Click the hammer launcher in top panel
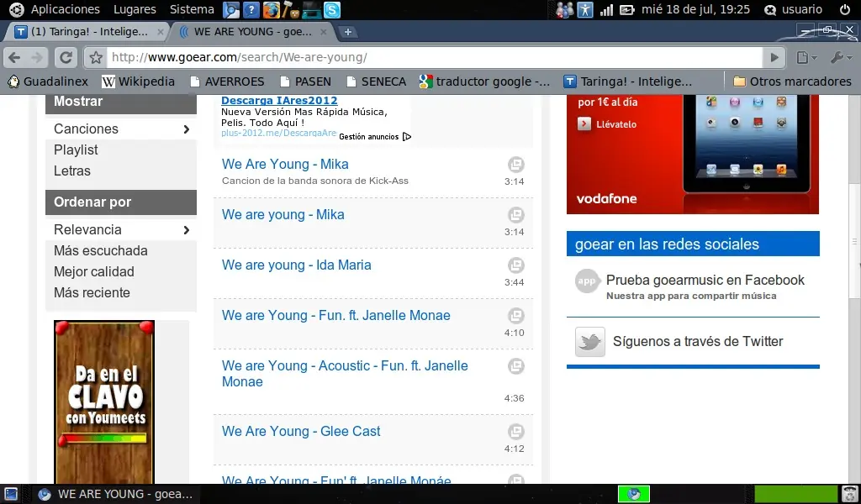861x504 pixels. pos(290,9)
